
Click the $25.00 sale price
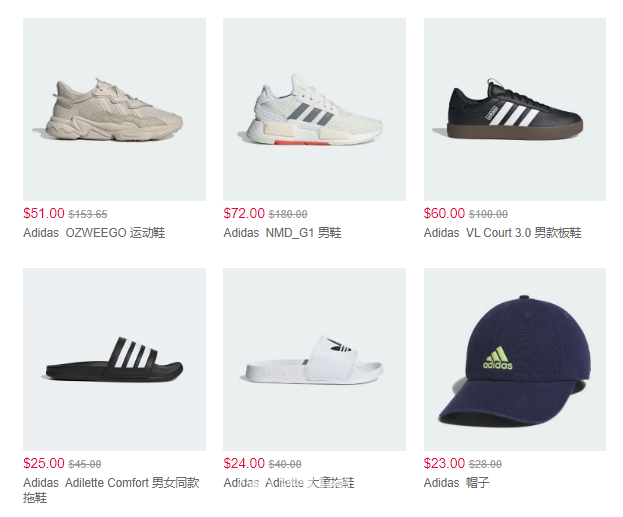click(44, 463)
